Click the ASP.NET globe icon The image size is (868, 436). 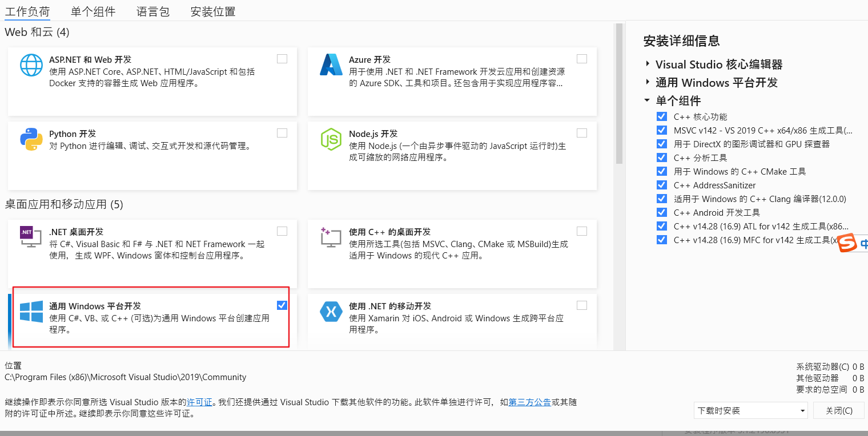[x=31, y=65]
